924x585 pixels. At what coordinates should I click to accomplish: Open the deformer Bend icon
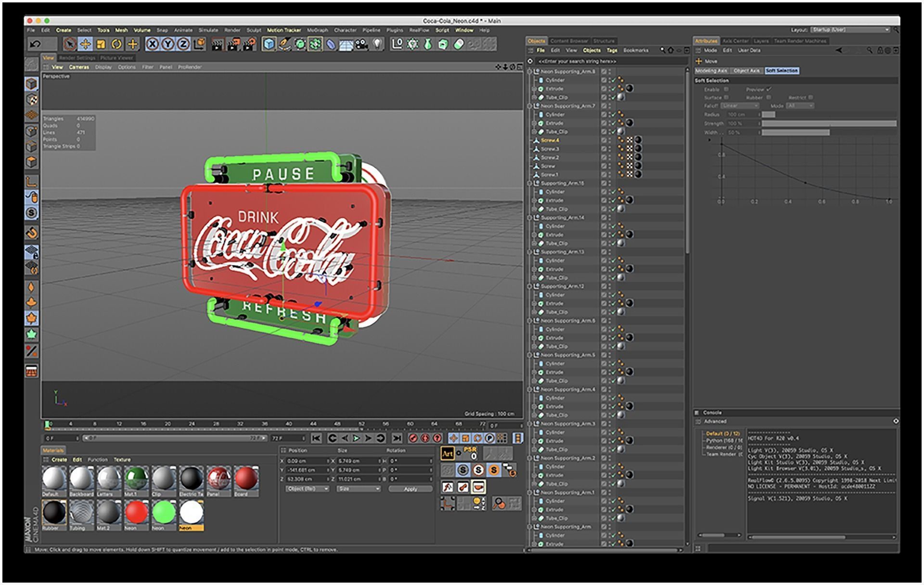click(x=331, y=44)
